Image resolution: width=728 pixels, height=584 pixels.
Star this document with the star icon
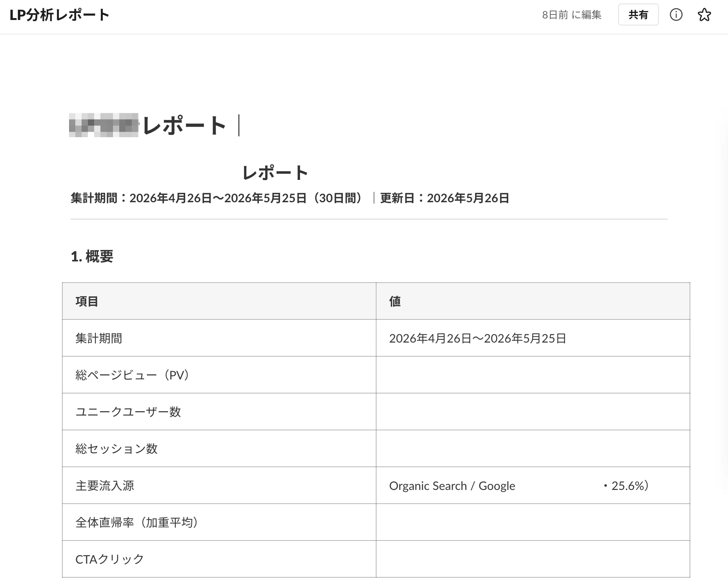pyautogui.click(x=704, y=15)
